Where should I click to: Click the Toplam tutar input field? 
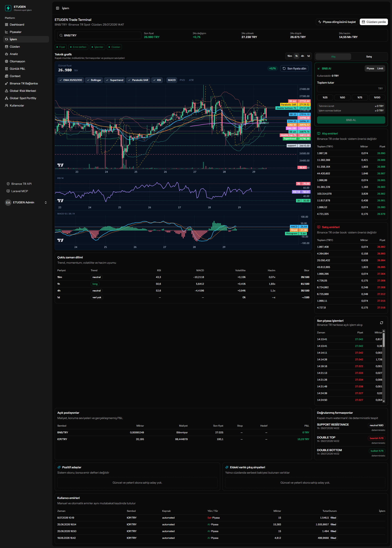pos(351,89)
